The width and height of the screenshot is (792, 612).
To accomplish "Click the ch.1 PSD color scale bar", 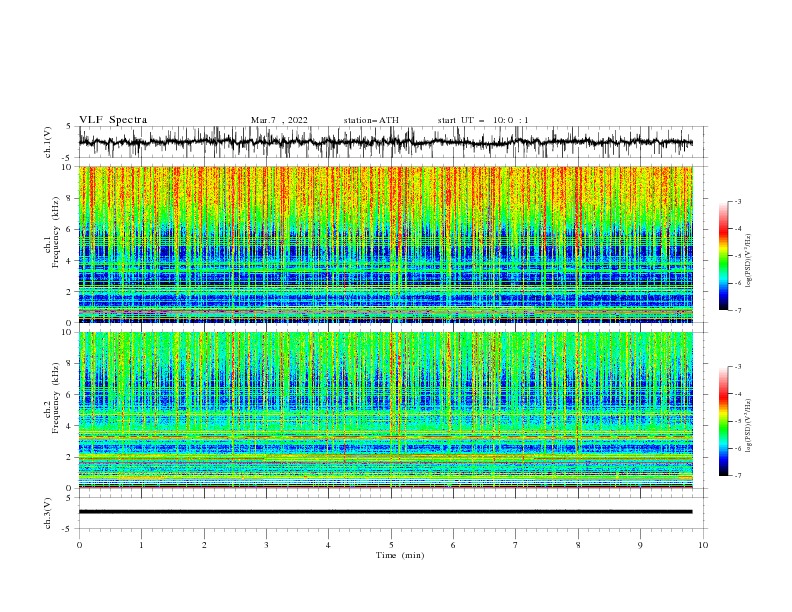I will 724,256.
